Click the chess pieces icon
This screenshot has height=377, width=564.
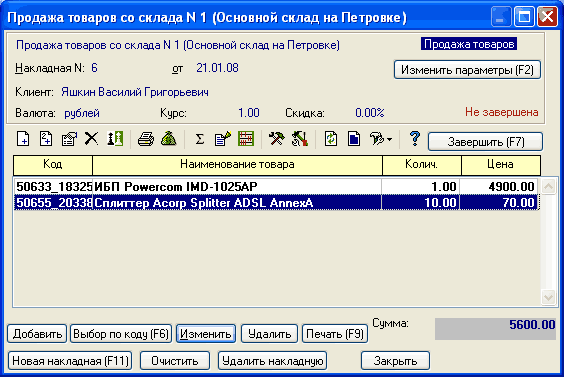(115, 138)
